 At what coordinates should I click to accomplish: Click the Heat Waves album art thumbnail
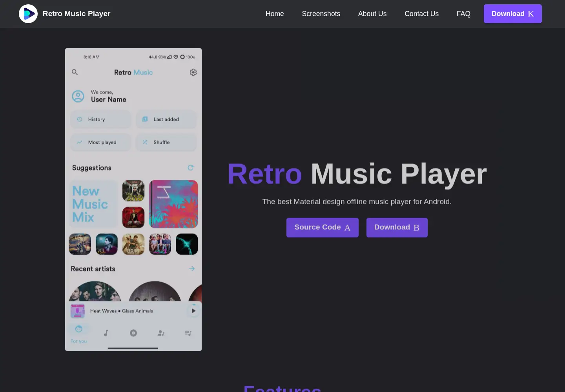click(78, 311)
